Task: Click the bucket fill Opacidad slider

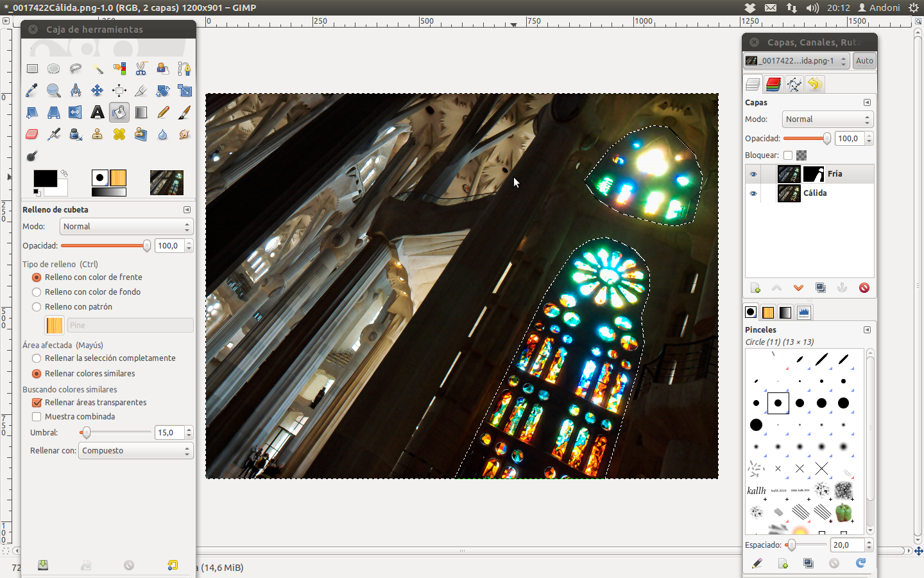Action: (x=106, y=246)
